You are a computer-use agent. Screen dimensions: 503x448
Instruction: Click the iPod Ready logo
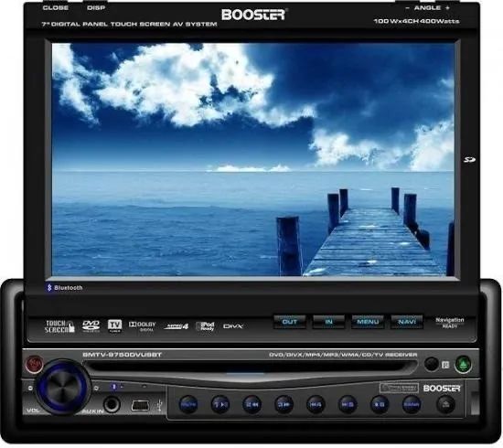(x=205, y=326)
